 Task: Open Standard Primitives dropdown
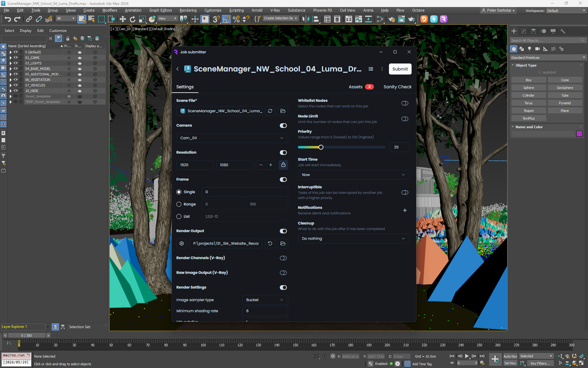(x=548, y=58)
